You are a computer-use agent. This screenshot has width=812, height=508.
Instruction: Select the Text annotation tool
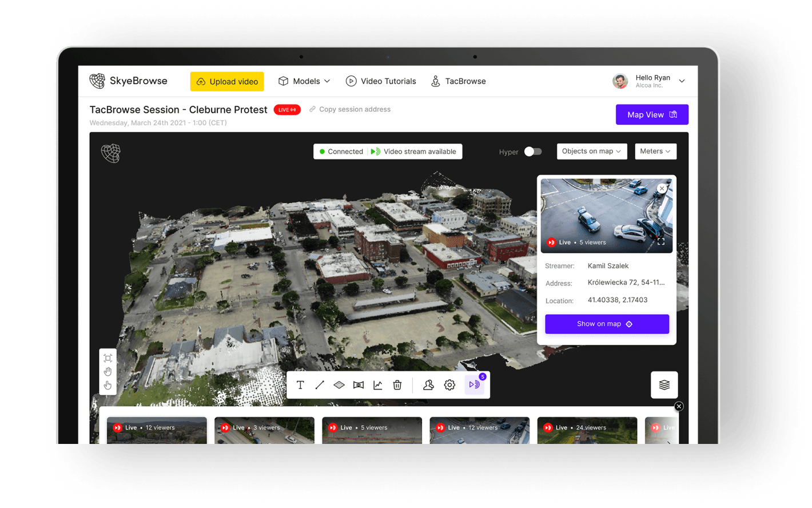300,385
